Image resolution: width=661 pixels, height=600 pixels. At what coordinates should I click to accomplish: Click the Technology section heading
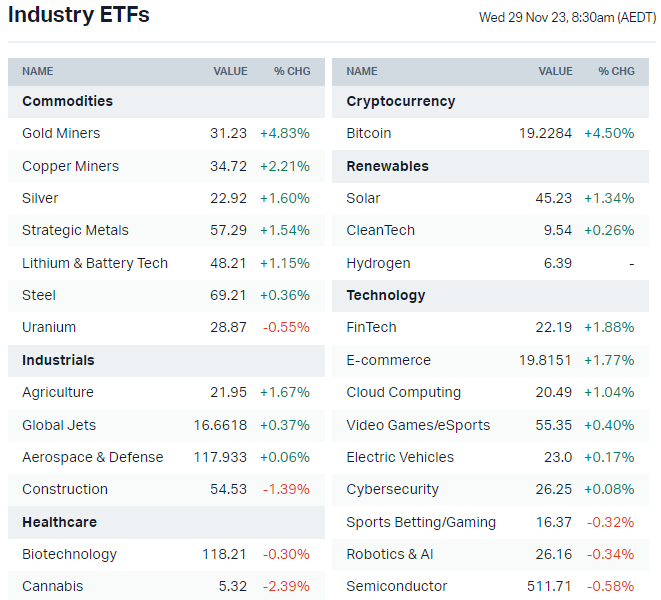click(386, 295)
